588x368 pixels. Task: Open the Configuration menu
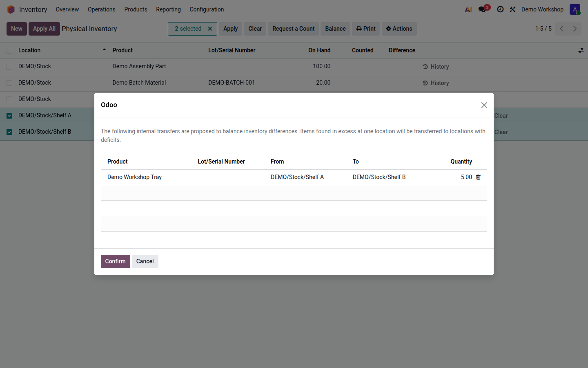coord(207,9)
